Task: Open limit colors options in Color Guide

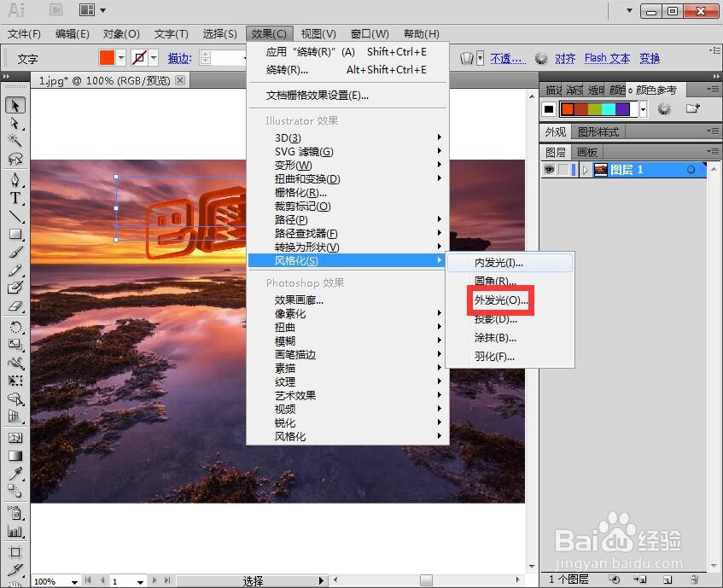Action: click(663, 108)
